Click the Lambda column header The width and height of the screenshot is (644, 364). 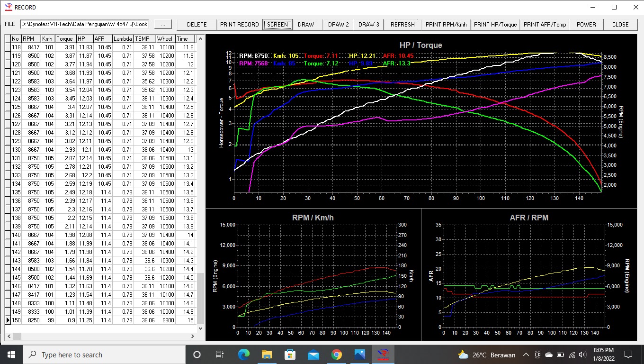123,39
